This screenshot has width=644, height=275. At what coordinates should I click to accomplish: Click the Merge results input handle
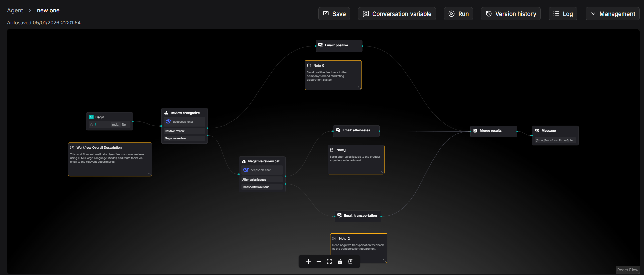[470, 131]
